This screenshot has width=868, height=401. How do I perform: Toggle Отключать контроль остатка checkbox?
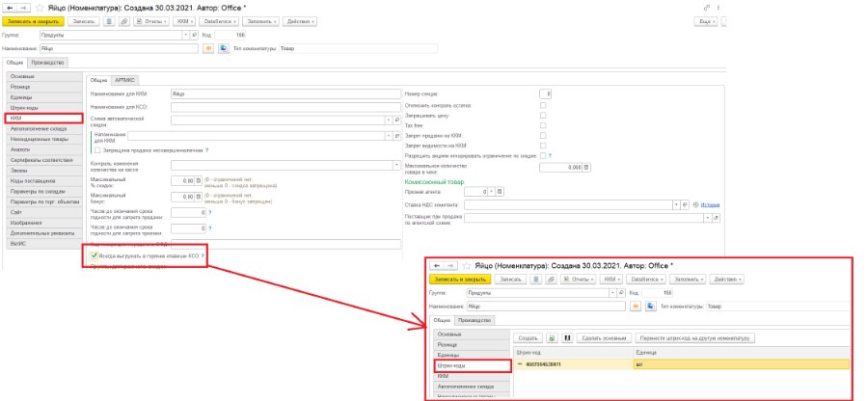pos(543,105)
